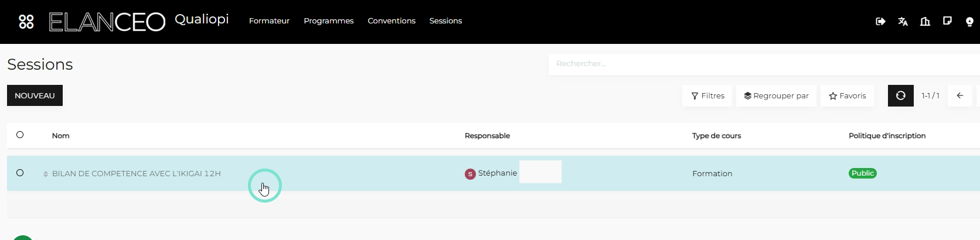The height and width of the screenshot is (240, 980).
Task: Click the company building icon
Action: (925, 22)
